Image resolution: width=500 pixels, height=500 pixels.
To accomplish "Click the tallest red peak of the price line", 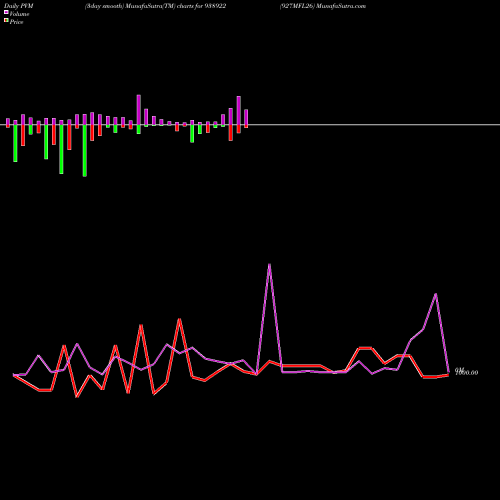I will click(x=180, y=319).
